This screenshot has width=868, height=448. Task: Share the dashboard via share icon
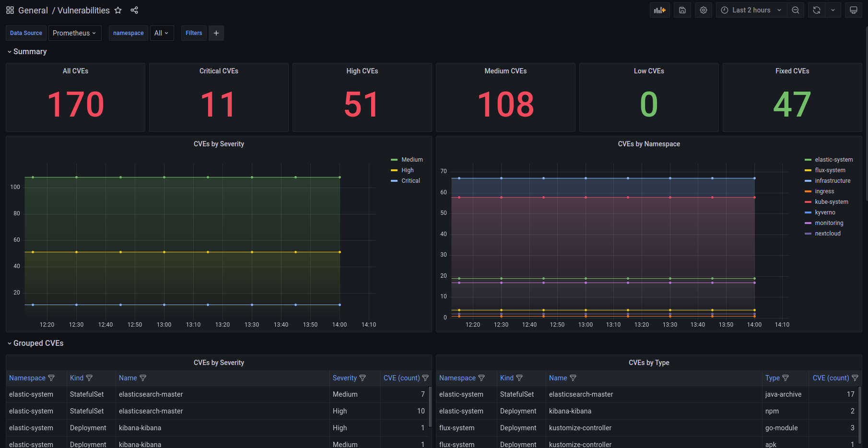(x=134, y=10)
